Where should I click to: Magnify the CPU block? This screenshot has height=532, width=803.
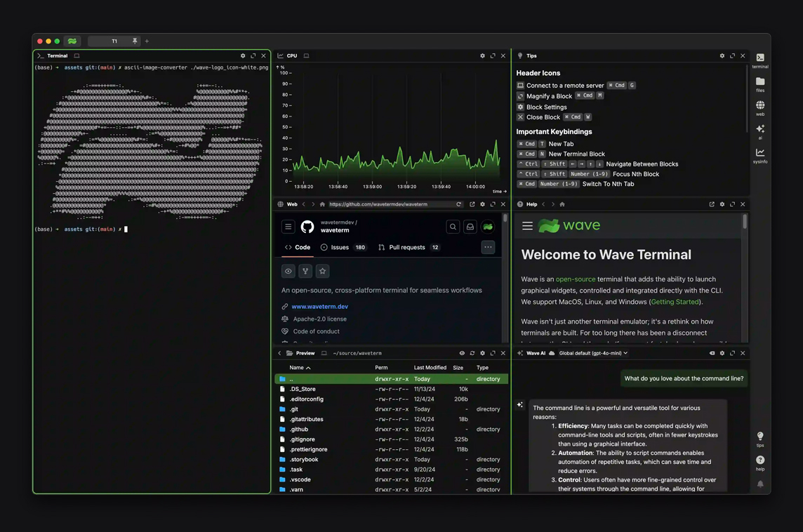[x=493, y=56]
